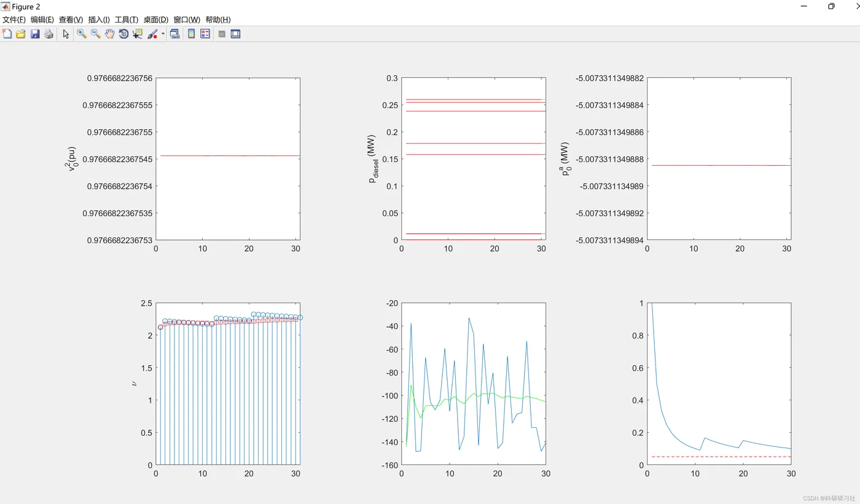Insert a colorbar via the toolbar
Screen dimensions: 860x504
(x=192, y=34)
